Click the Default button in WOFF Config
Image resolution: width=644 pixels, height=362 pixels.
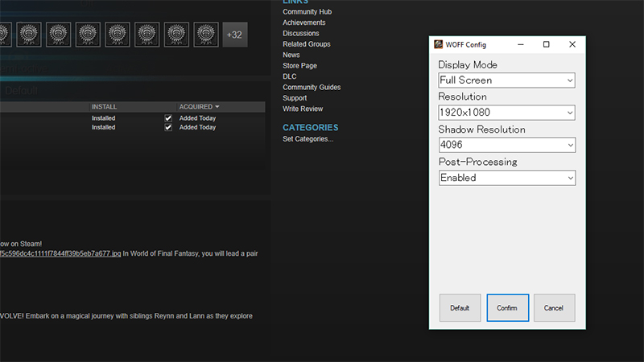click(460, 308)
